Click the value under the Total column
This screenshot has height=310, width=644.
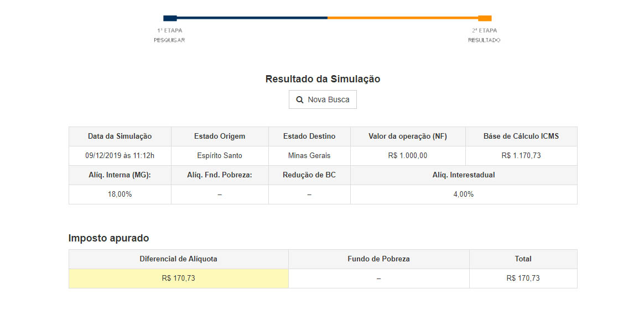523,279
